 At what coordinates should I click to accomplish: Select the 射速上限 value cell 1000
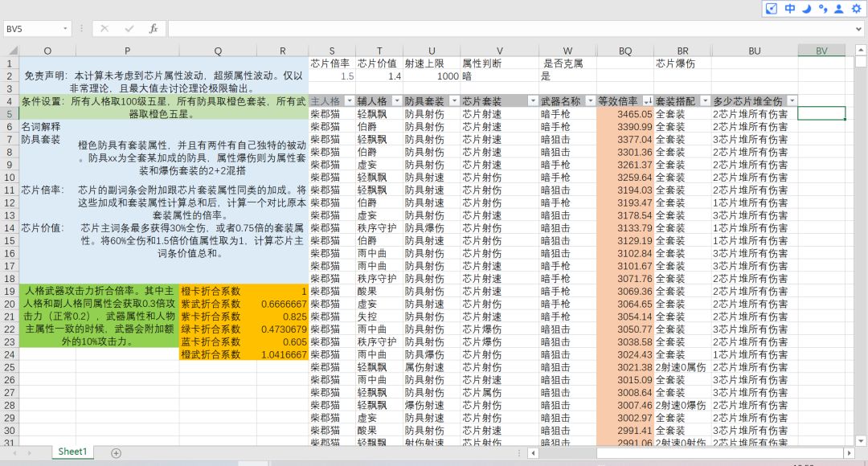(432, 76)
